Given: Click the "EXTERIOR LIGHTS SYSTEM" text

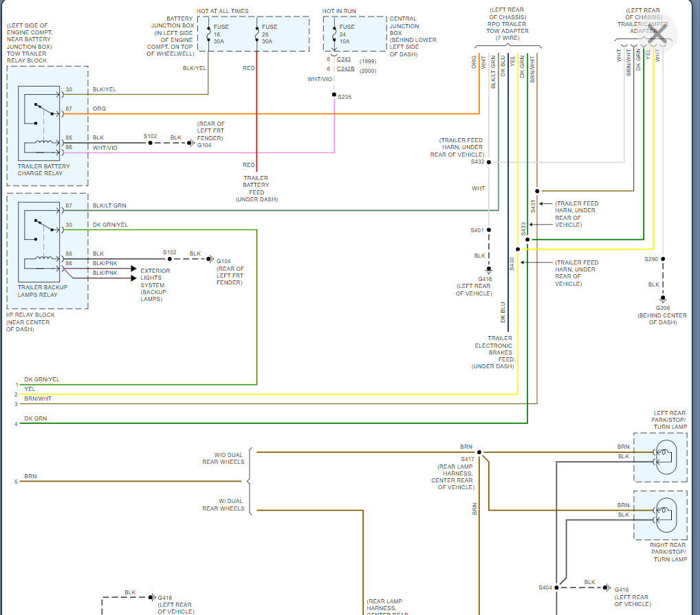Looking at the screenshot, I should [x=155, y=278].
